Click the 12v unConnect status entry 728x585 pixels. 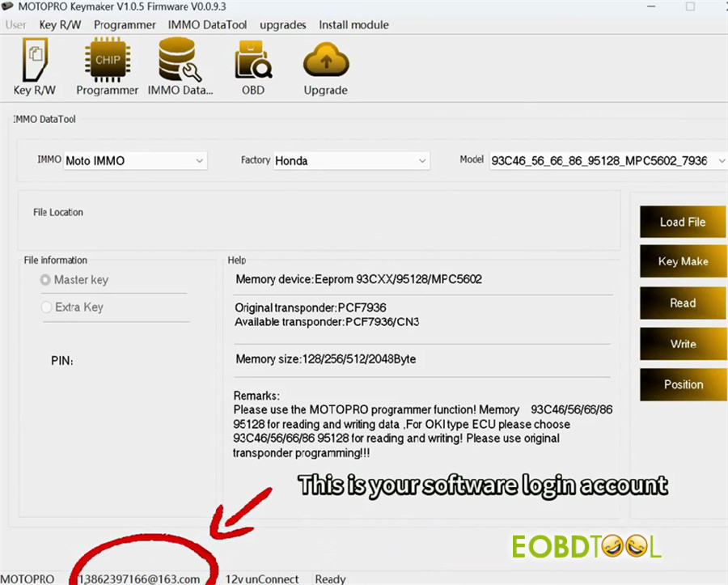point(262,579)
